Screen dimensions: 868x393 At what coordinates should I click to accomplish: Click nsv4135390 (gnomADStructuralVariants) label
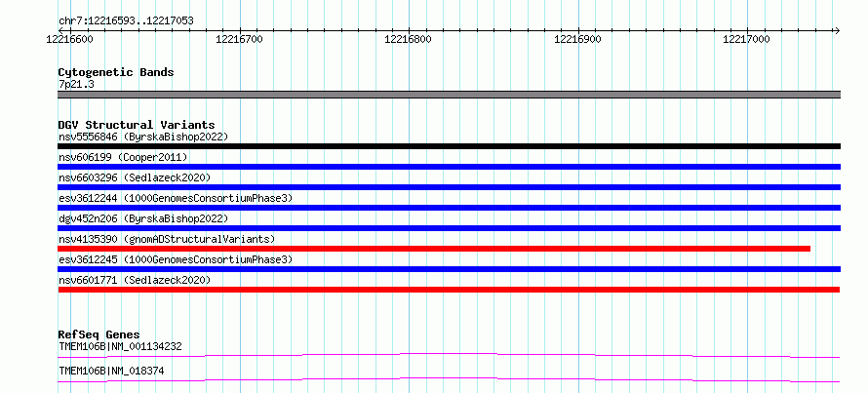click(x=167, y=239)
